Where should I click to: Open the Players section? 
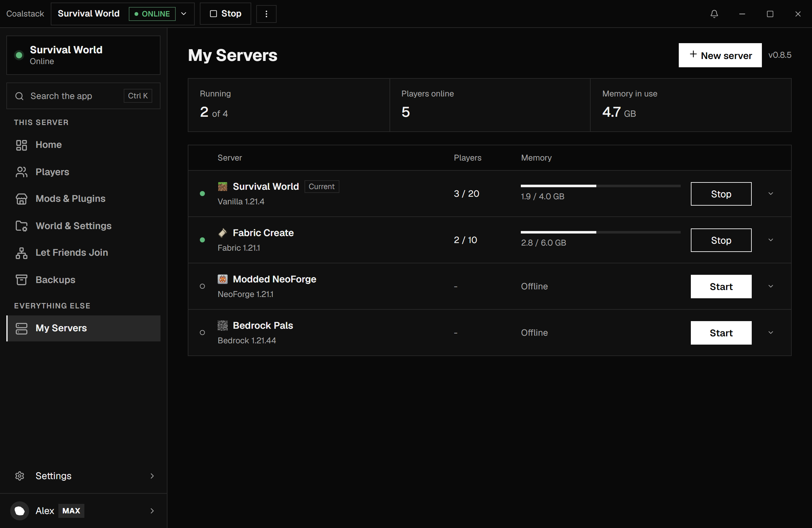pyautogui.click(x=83, y=172)
